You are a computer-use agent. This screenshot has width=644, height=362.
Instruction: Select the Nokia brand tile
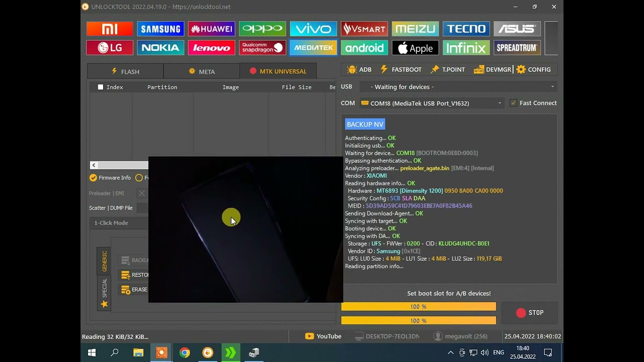click(160, 48)
